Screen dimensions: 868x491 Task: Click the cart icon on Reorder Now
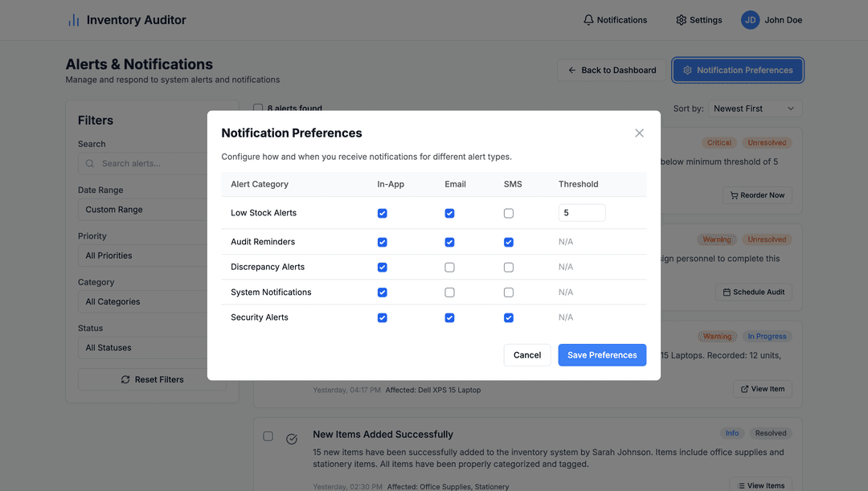[x=733, y=194]
